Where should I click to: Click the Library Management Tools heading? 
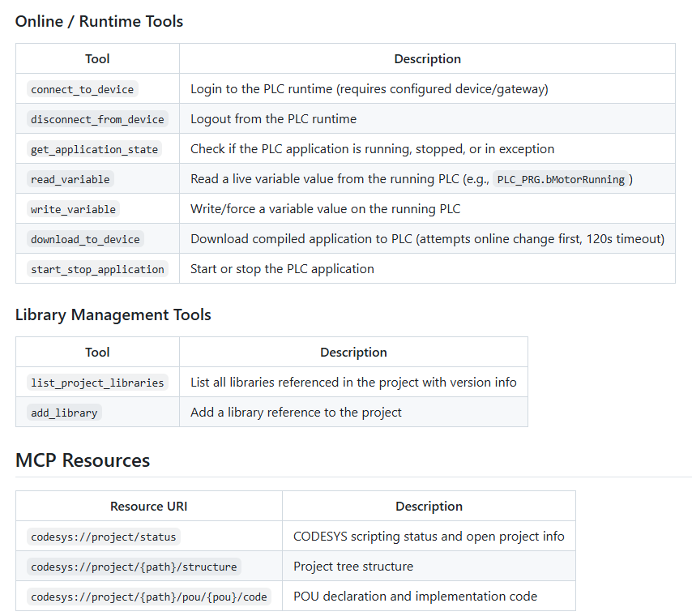click(x=113, y=314)
